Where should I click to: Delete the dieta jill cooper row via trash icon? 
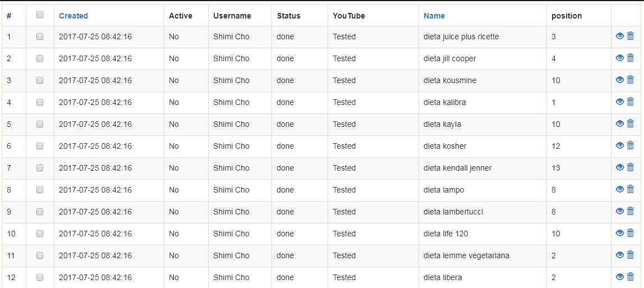[630, 58]
